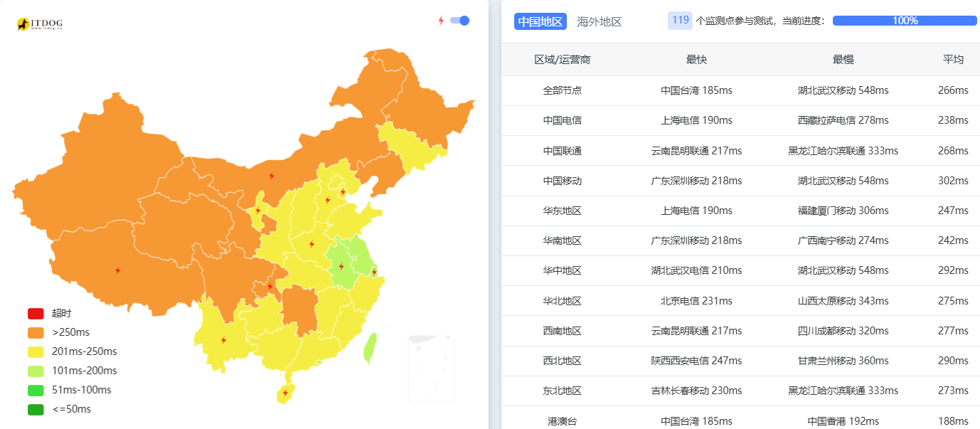
Task: Click the red 超时 legend swatch
Action: click(x=36, y=313)
